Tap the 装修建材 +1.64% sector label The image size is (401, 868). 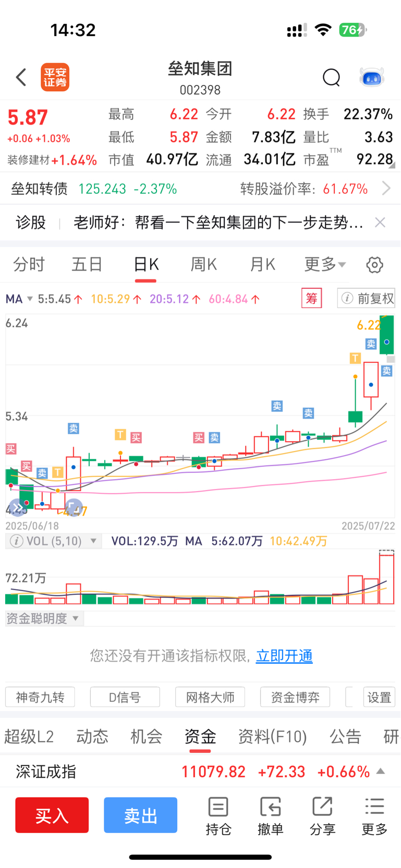[x=52, y=160]
